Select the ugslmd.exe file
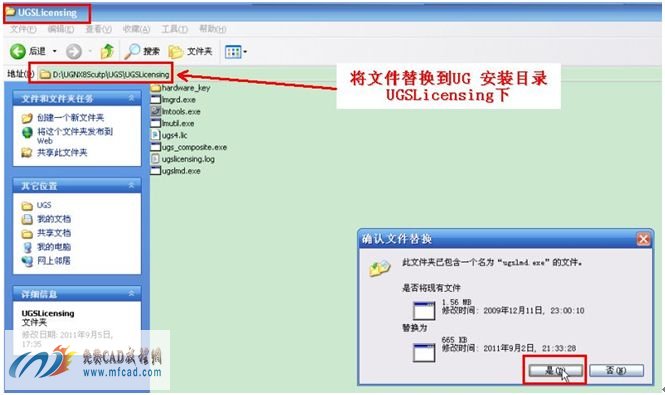Image resolution: width=665 pixels, height=395 pixels. (176, 171)
